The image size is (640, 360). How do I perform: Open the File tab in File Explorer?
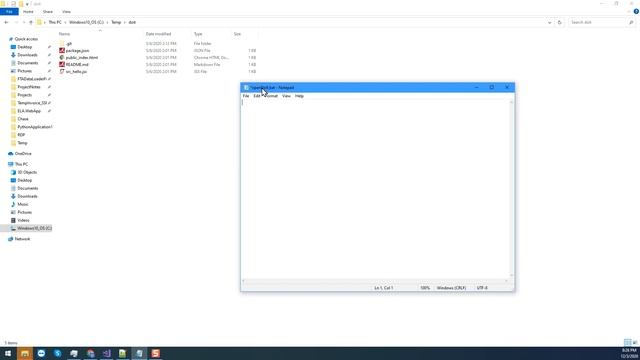(9, 12)
